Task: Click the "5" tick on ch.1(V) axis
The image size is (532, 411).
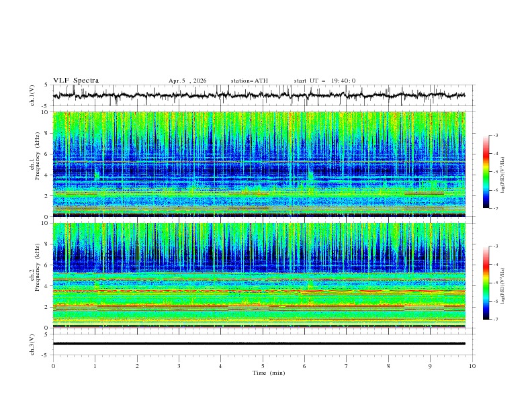Action: 47,85
